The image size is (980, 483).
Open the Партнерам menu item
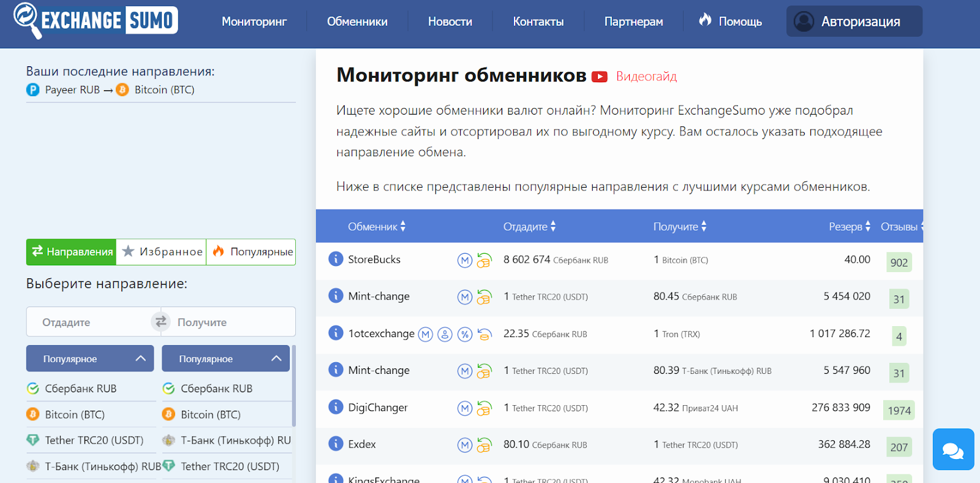click(634, 21)
